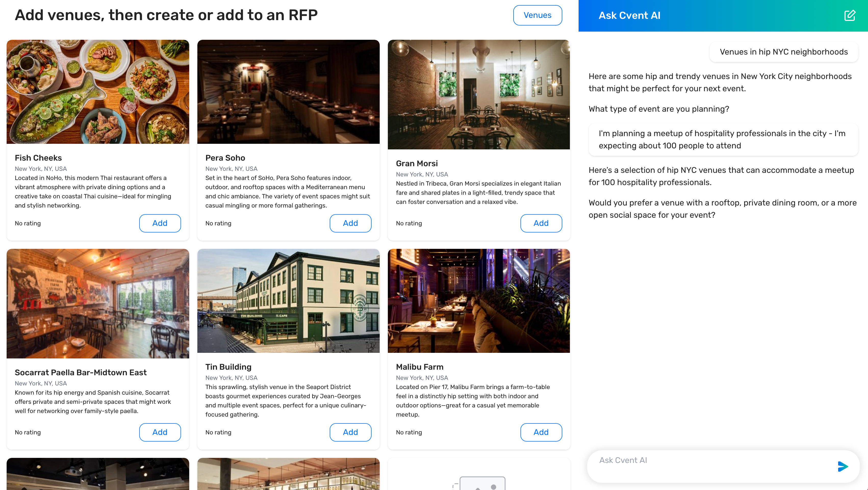Add Gran Morsi venue
This screenshot has width=868, height=490.
(x=541, y=223)
